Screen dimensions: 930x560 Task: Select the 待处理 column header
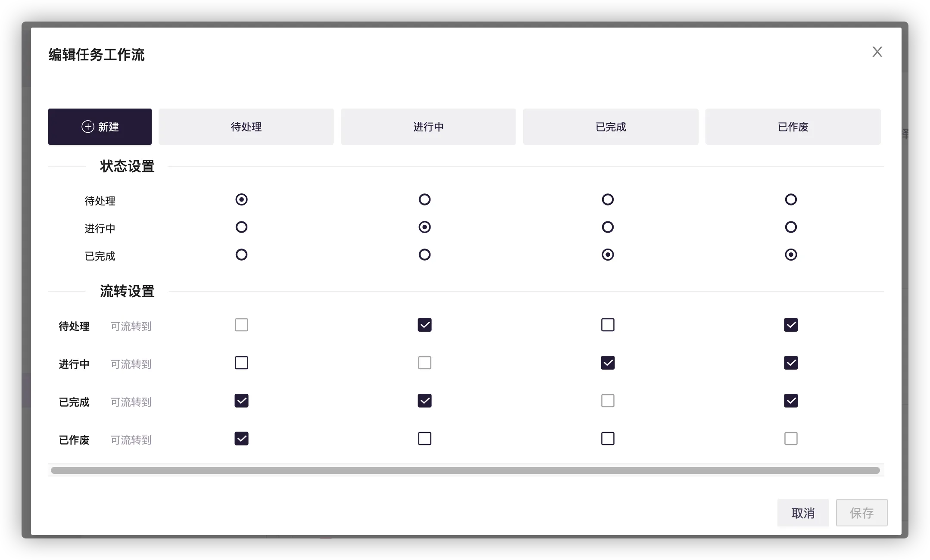[x=246, y=127]
